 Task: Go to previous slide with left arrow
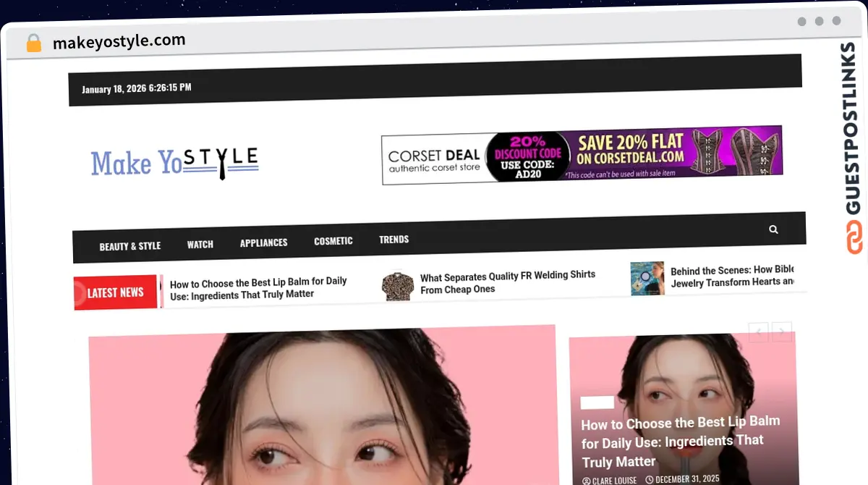click(x=758, y=332)
